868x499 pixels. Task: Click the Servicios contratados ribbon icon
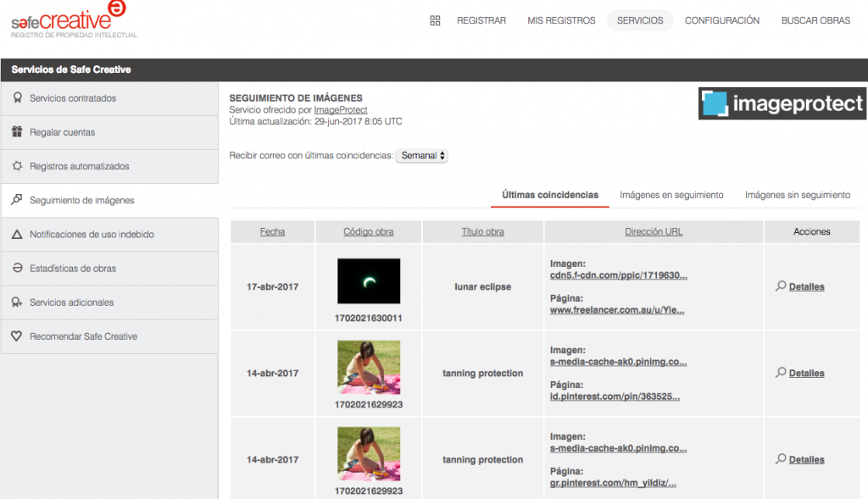(17, 98)
